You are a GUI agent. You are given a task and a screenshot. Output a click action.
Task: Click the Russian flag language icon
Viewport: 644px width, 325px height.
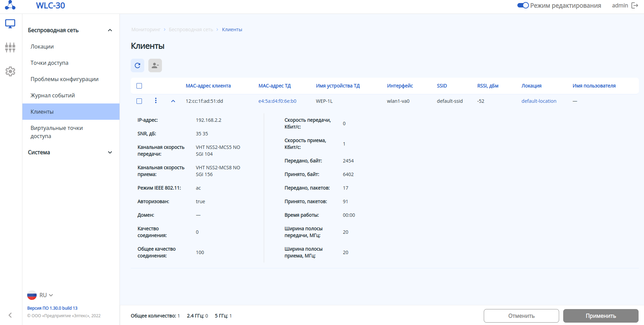click(32, 295)
